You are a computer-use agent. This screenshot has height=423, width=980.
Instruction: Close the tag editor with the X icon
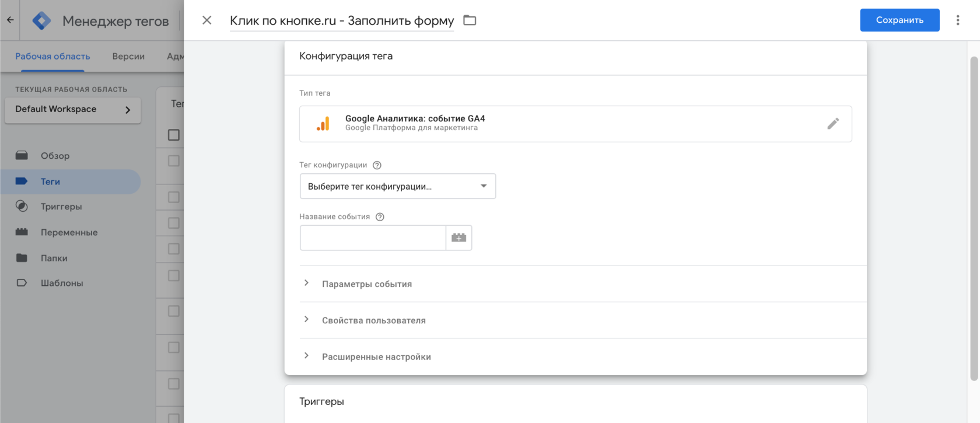(x=206, y=20)
